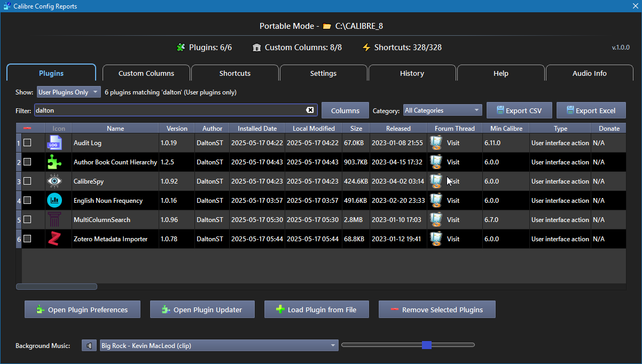Screen dimensions: 642x364
Task: Sort by the Installed Date column header
Action: [257, 128]
